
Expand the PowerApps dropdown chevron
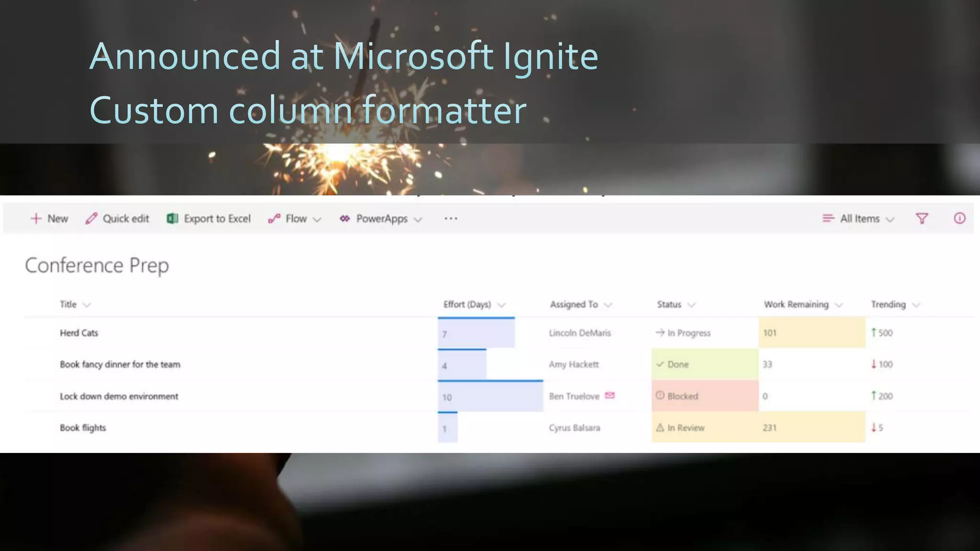coord(418,220)
